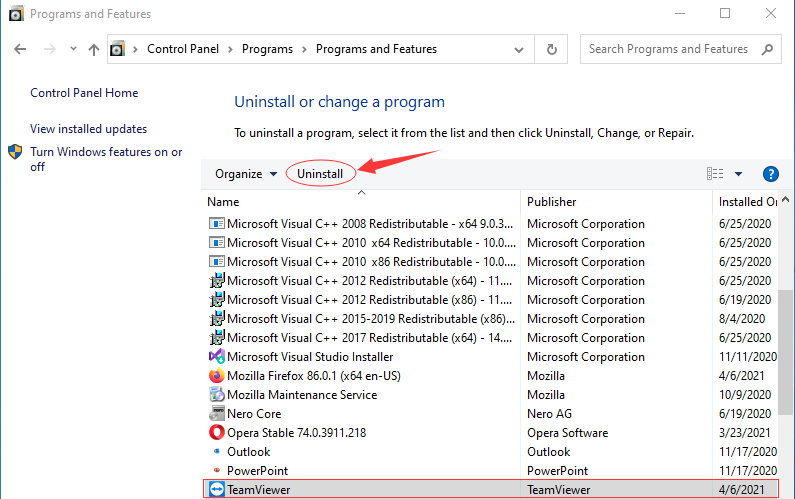
Task: Open Turn Windows features on or off
Action: (x=106, y=159)
